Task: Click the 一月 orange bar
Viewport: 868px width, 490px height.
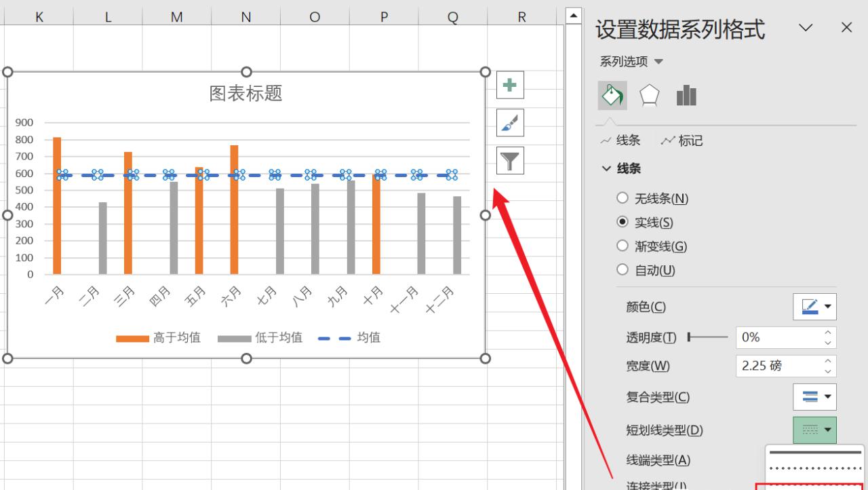Action: point(57,206)
